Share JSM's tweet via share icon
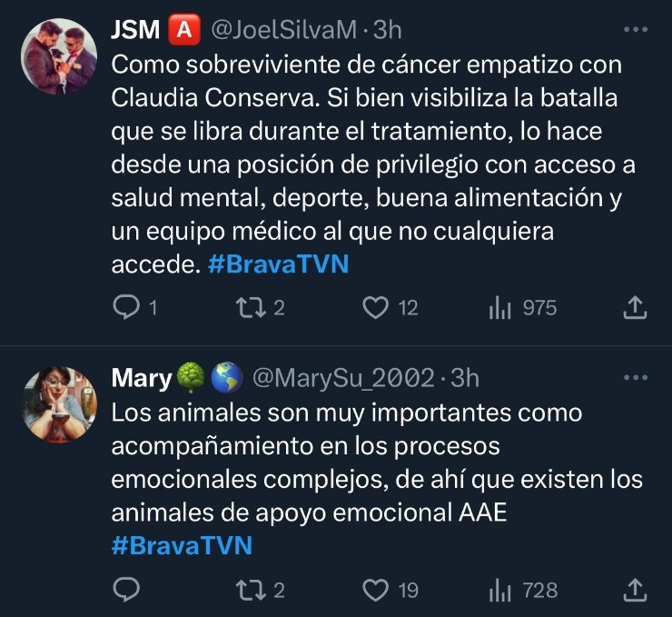The width and height of the screenshot is (672, 617). point(635,308)
